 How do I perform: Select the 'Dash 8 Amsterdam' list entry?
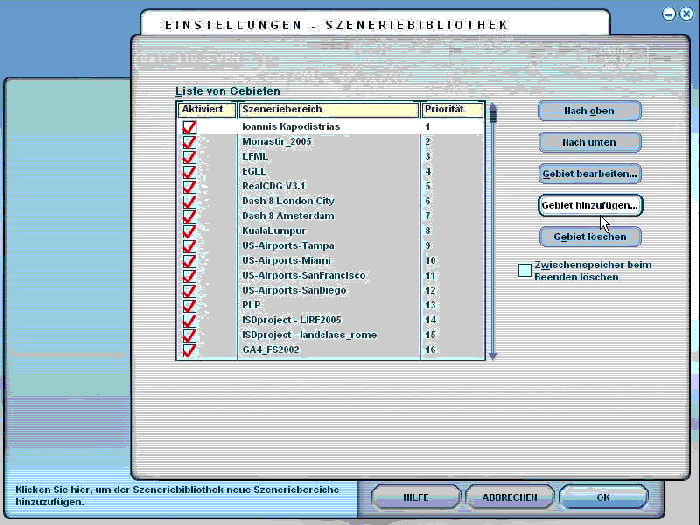coord(288,216)
